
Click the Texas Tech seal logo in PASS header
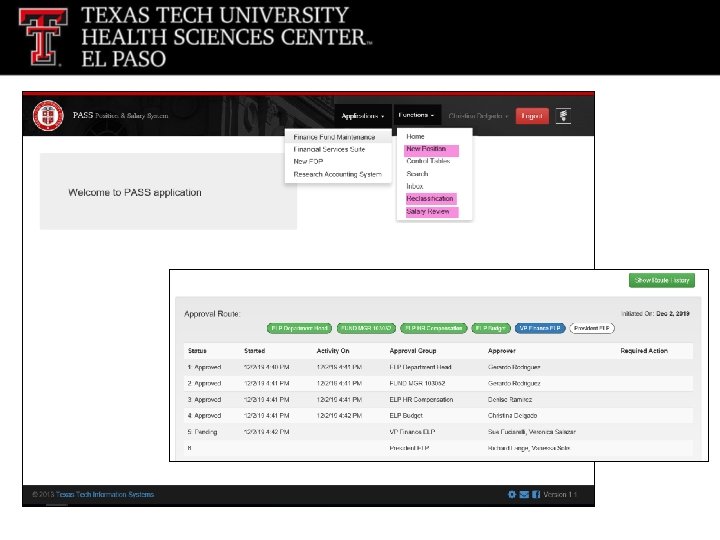click(48, 115)
